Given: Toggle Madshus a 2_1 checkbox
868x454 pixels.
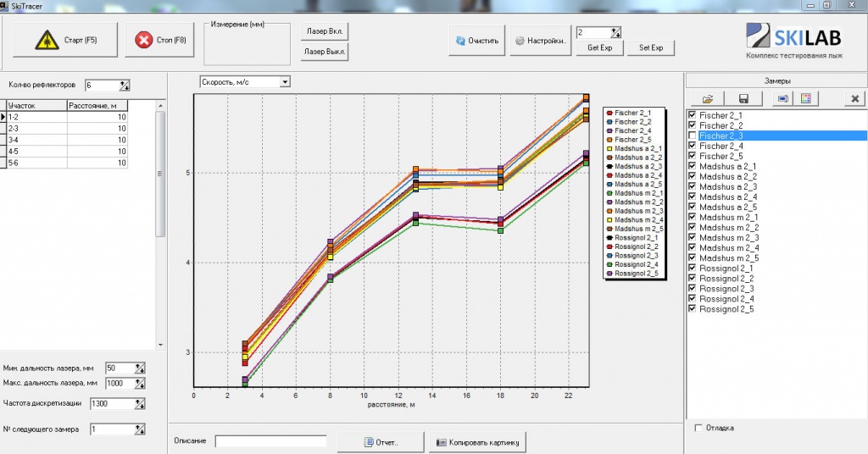Looking at the screenshot, I should click(692, 166).
